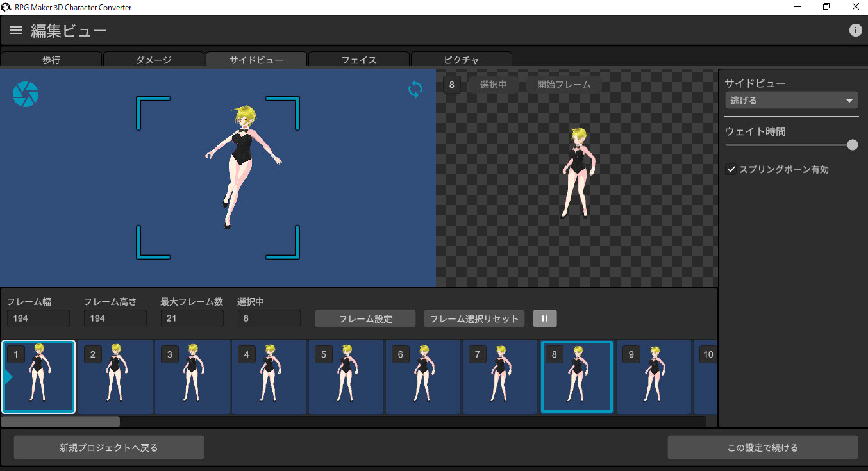
Task: Pause the animation preview
Action: 544,318
